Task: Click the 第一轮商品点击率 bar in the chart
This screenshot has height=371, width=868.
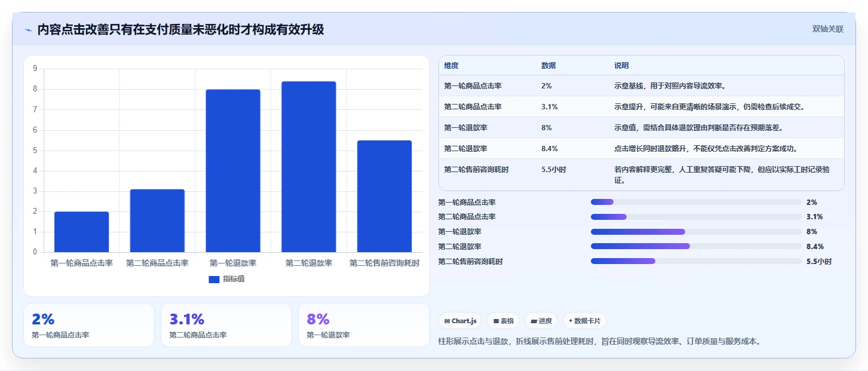Action: coord(82,232)
